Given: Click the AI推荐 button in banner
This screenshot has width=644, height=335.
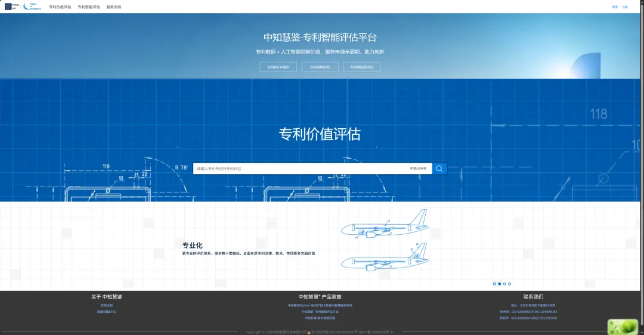Looking at the screenshot, I should (x=278, y=67).
